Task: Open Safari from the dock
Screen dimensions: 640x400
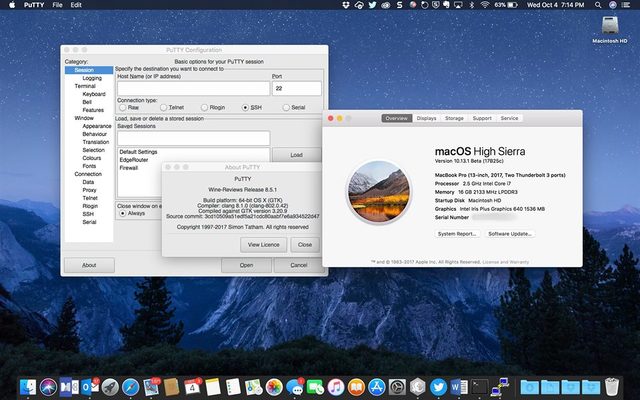Action: (x=131, y=387)
